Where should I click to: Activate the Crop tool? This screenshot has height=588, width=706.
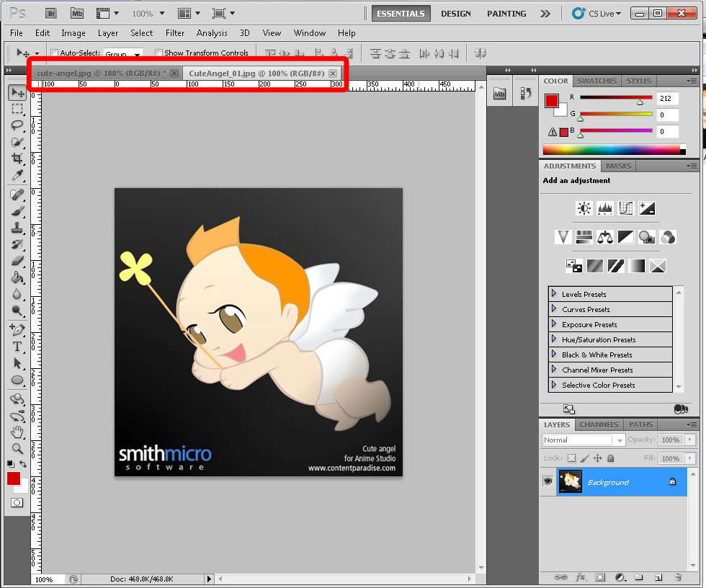click(x=17, y=159)
